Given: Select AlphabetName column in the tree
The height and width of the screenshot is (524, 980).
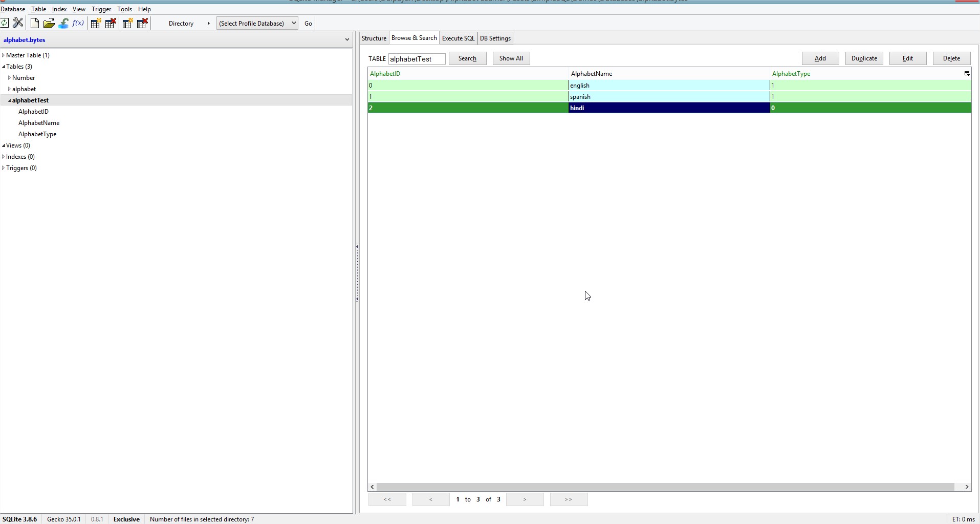Looking at the screenshot, I should [39, 123].
